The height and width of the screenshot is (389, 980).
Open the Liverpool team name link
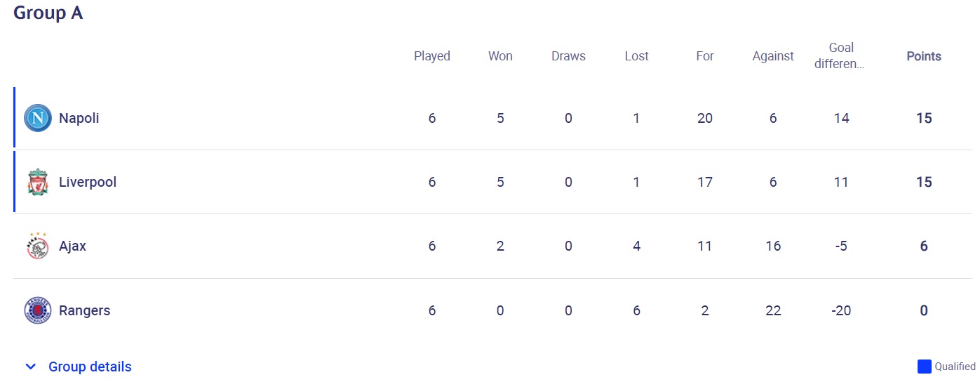click(x=87, y=182)
